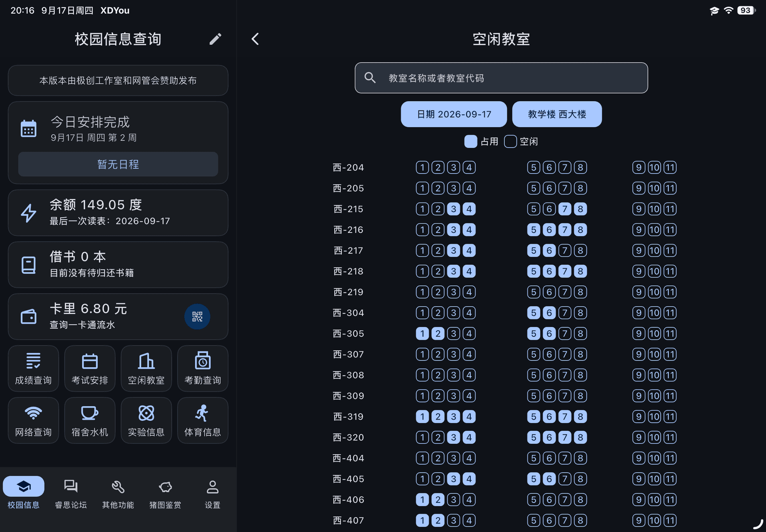Click the status bar time 20:16

(22, 10)
